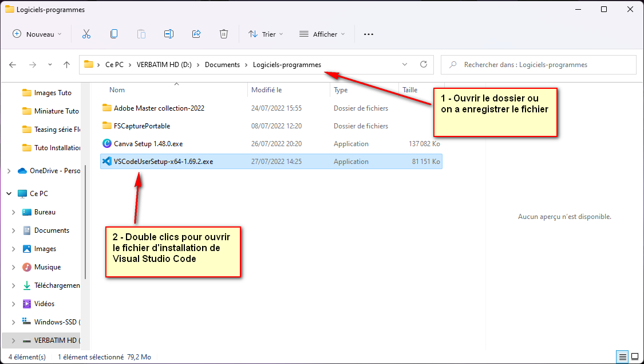Select VSCodeUserSetup-x64-1.69.2.exe file
Screen dimensions: 644x364
[163, 162]
